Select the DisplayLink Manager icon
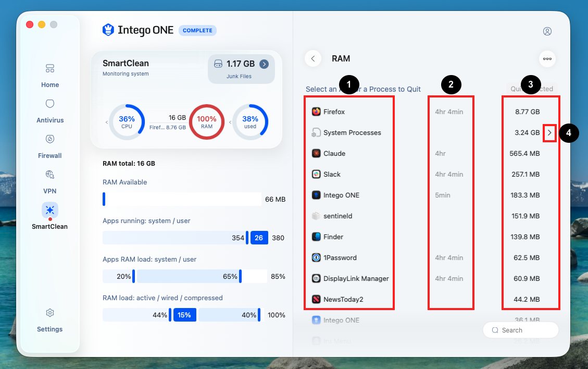Viewport: 588px width, 369px height. 316,278
